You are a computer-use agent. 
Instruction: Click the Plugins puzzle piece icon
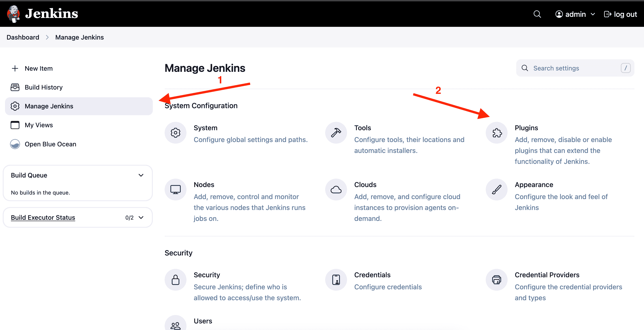496,133
